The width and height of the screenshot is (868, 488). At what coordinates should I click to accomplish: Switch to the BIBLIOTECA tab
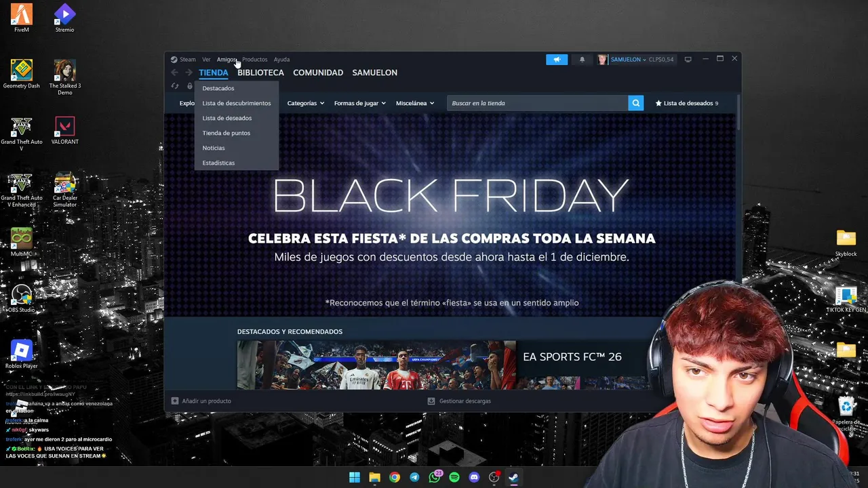coord(260,73)
